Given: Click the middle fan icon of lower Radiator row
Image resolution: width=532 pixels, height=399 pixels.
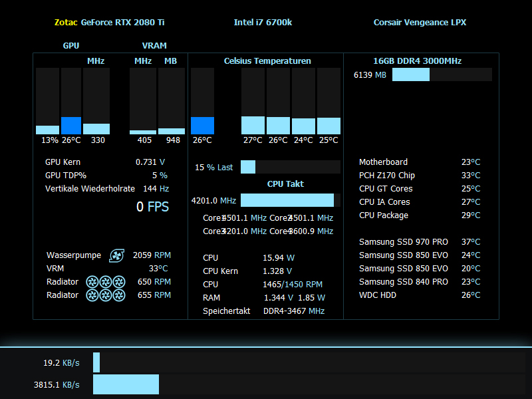Looking at the screenshot, I should 106,295.
